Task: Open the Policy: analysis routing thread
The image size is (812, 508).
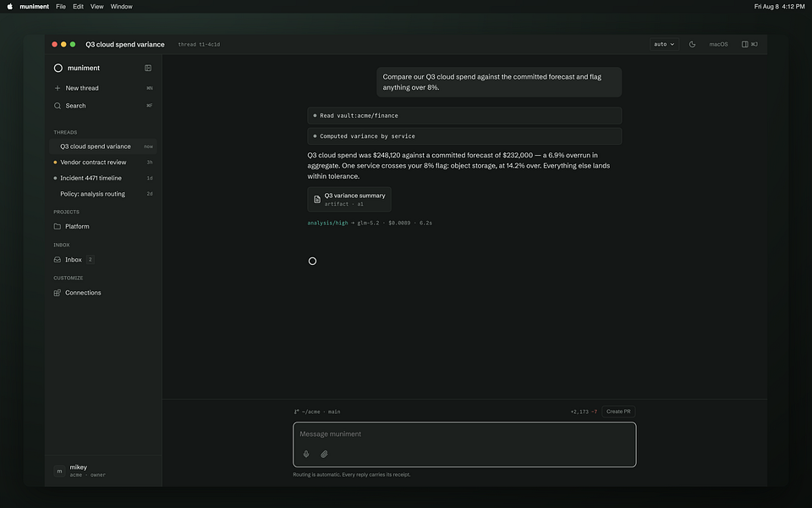Action: pyautogui.click(x=103, y=194)
